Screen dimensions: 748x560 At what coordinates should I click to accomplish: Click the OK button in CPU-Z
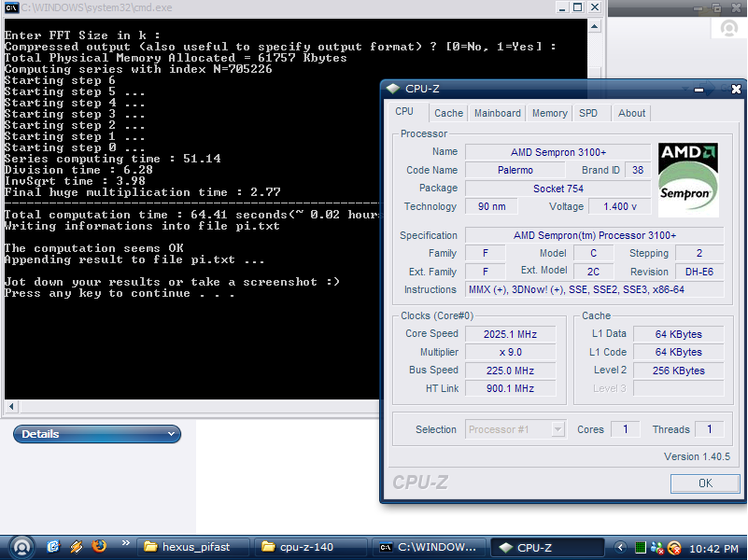[x=705, y=483]
